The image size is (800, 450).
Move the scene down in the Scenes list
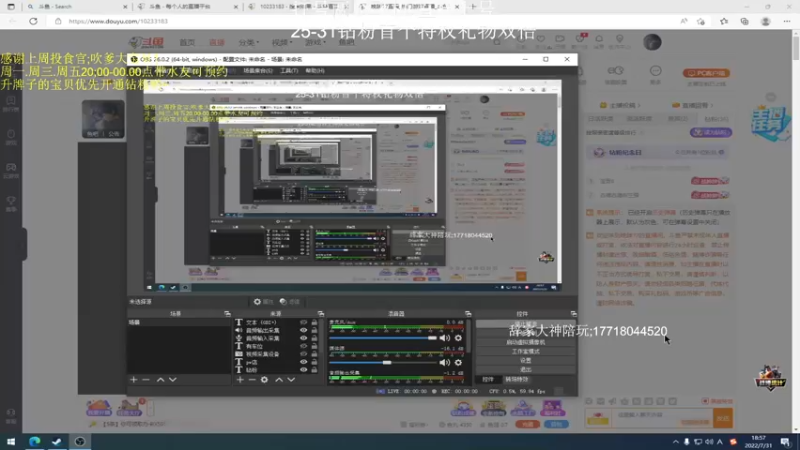[x=172, y=380]
